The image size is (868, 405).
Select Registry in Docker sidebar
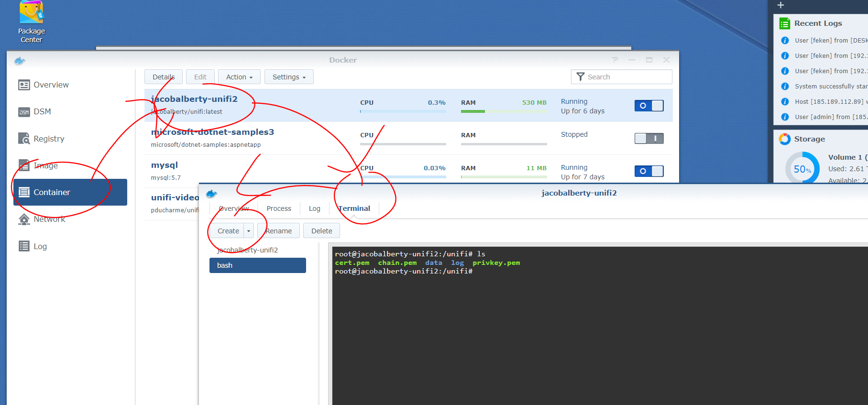70,139
